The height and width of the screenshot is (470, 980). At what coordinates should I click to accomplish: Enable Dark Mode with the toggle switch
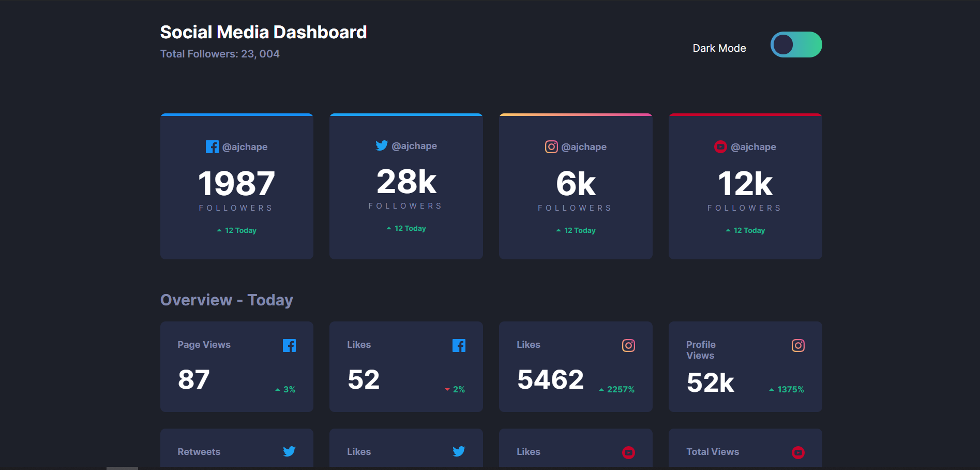click(796, 45)
